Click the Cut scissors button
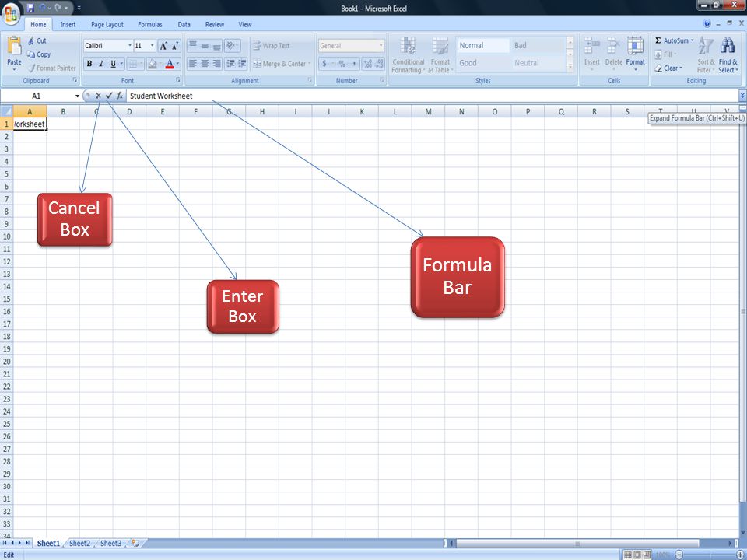The height and width of the screenshot is (560, 747). coord(37,41)
